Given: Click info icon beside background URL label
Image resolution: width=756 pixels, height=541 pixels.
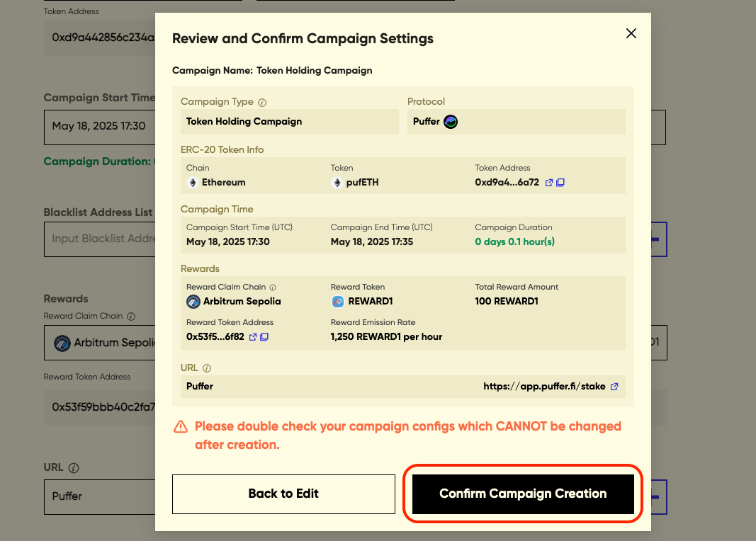Looking at the screenshot, I should pos(74,468).
